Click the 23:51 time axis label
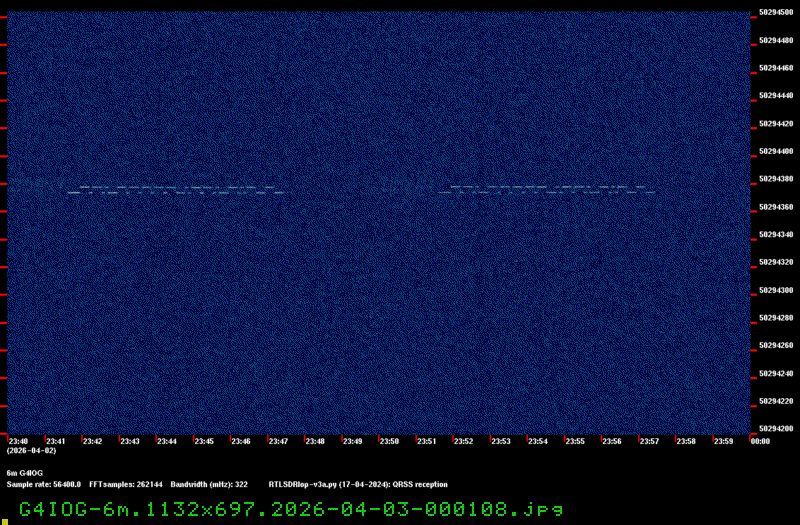Viewport: 800px width, 525px height. 427,441
